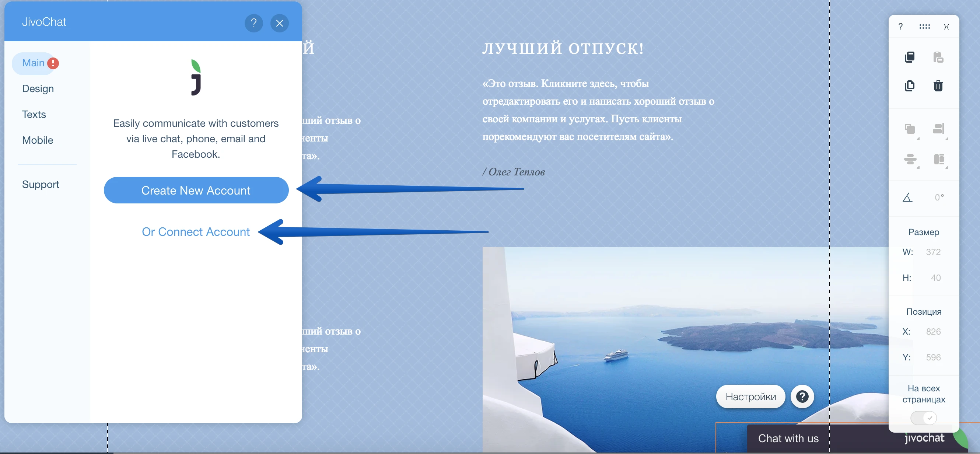Click the copy icon in the toolbar panel

point(910,57)
